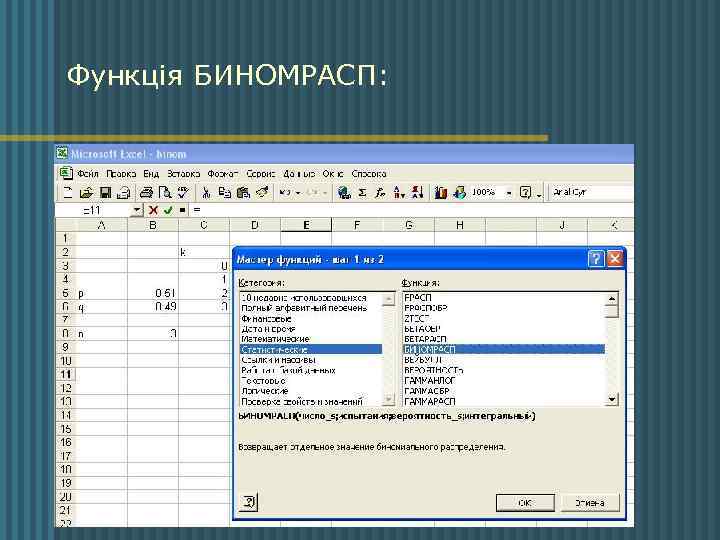This screenshot has height=540, width=720.
Task: Click cell B5 containing 0.51
Action: (153, 293)
